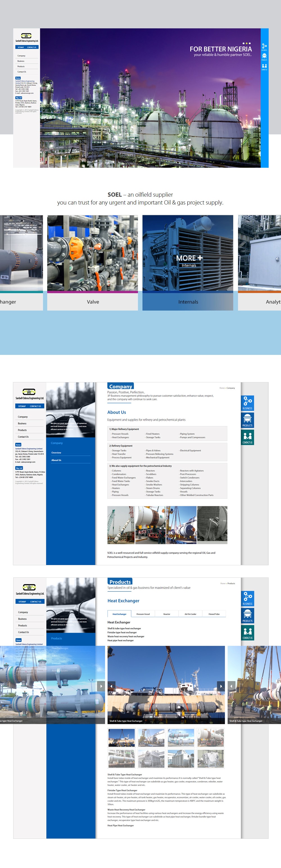Switch to the Air Fin Cooler tab
This screenshot has width=281, height=868.
190,614
